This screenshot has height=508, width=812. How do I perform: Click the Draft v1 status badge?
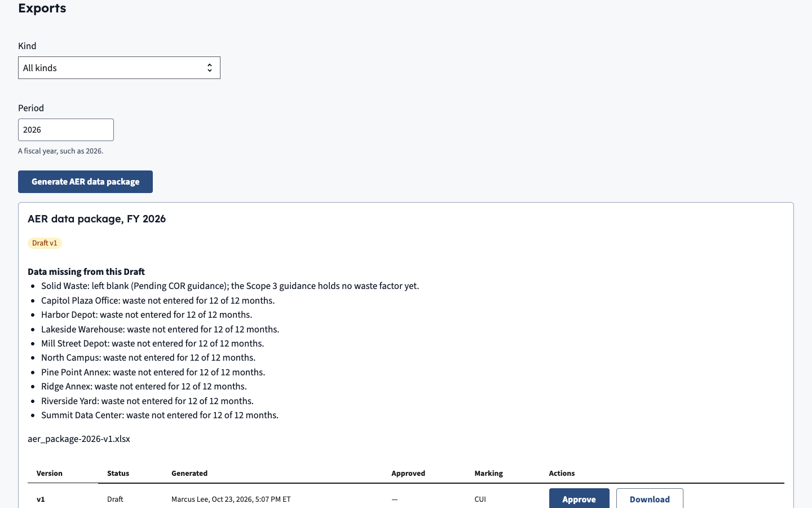tap(45, 243)
